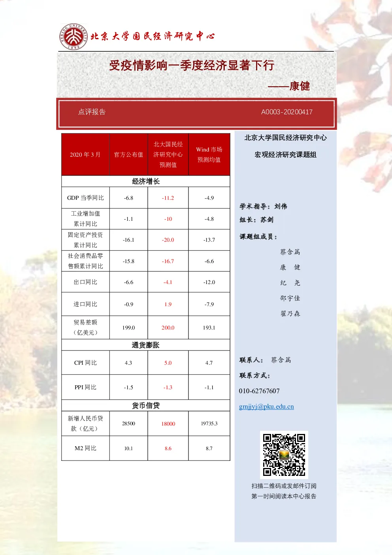Select the import official value -0.9
The width and height of the screenshot is (392, 555).
click(128, 304)
